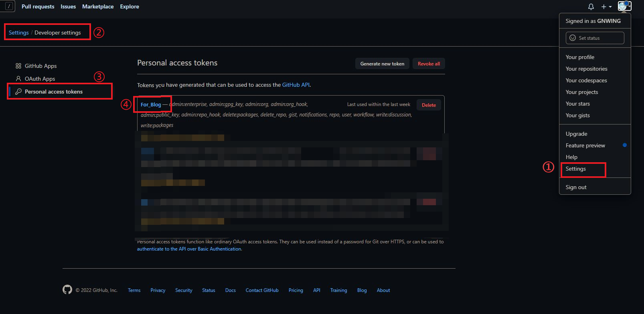This screenshot has height=314, width=644.
Task: Click the Set status field
Action: (595, 38)
